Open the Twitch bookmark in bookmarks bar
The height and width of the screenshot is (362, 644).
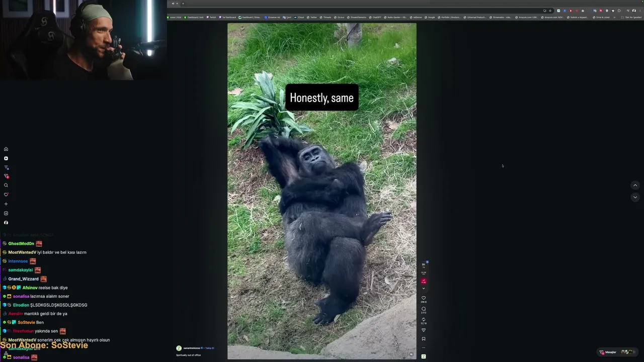[x=211, y=18]
